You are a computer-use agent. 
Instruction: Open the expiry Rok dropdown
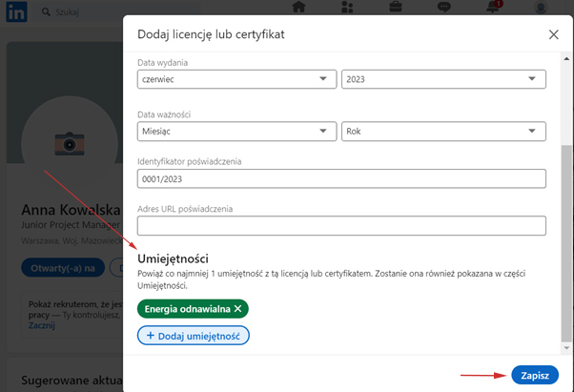click(443, 131)
